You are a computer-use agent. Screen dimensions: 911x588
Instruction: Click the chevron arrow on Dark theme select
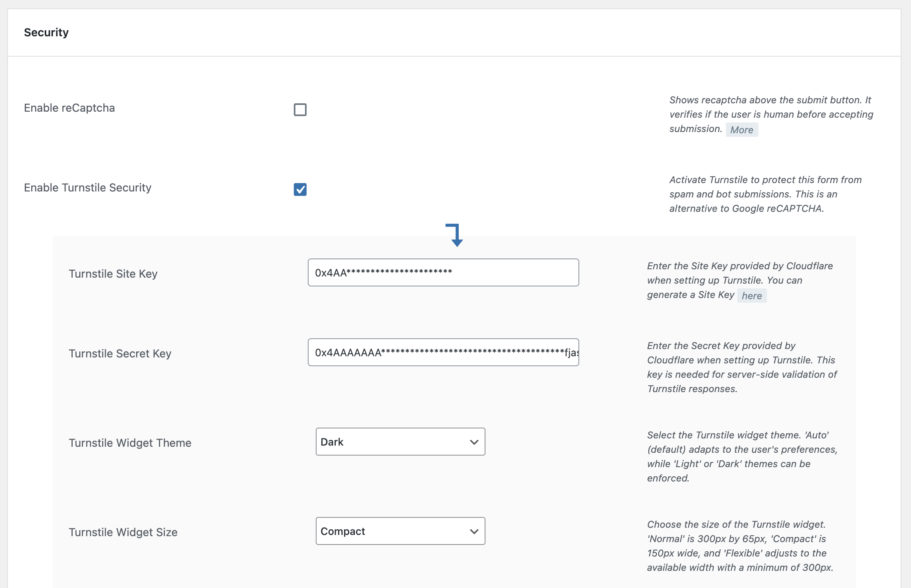tap(474, 442)
